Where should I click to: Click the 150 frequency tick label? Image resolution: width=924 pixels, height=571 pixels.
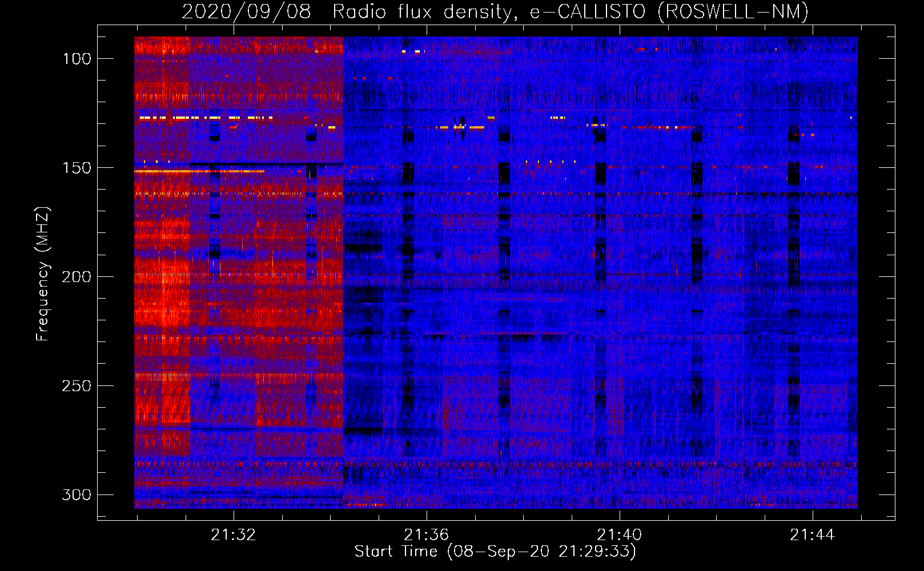[x=77, y=168]
